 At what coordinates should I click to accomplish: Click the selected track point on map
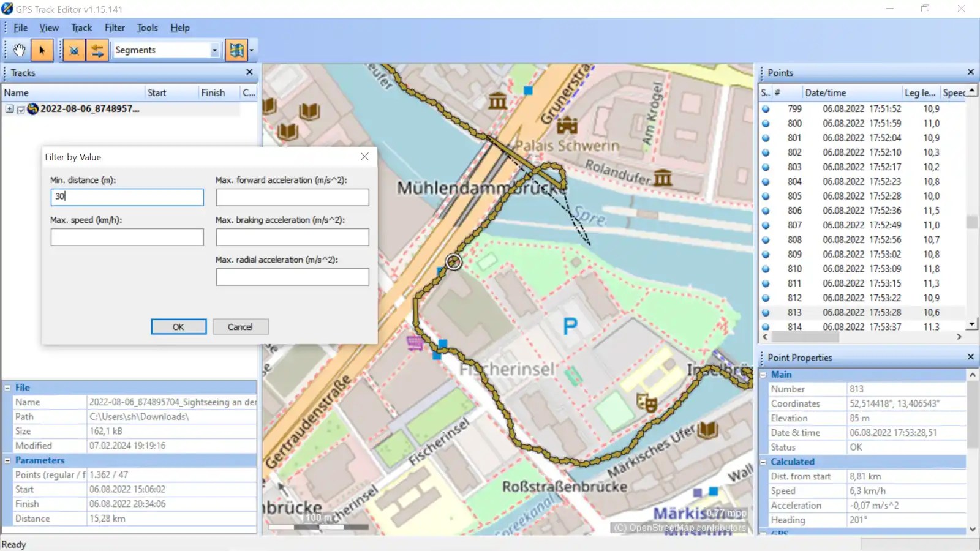(453, 262)
